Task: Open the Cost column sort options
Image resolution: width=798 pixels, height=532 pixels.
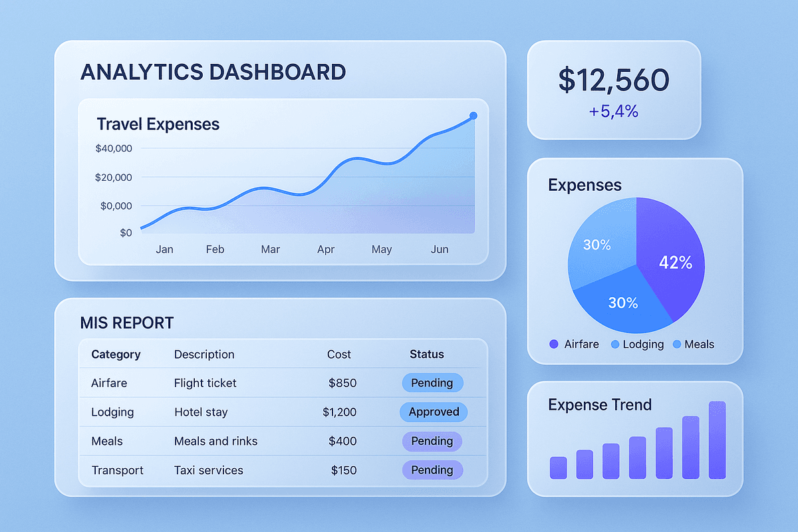Action: pos(339,354)
